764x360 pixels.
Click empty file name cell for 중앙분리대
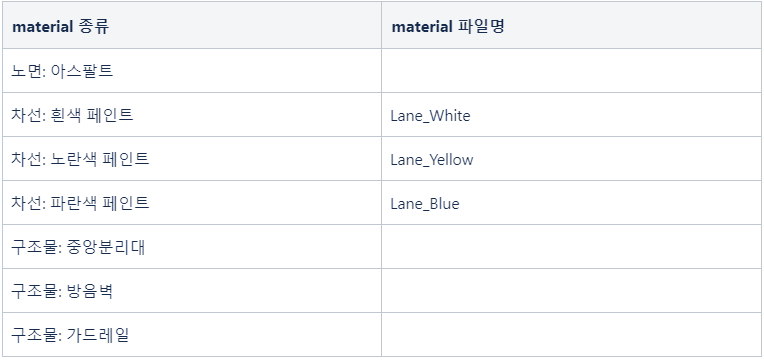click(571, 247)
